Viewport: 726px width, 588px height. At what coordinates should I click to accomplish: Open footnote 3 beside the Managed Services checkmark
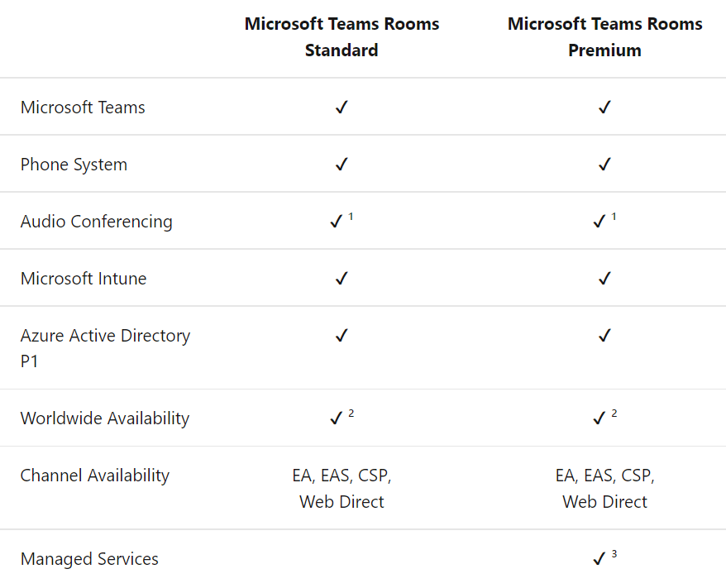[614, 554]
